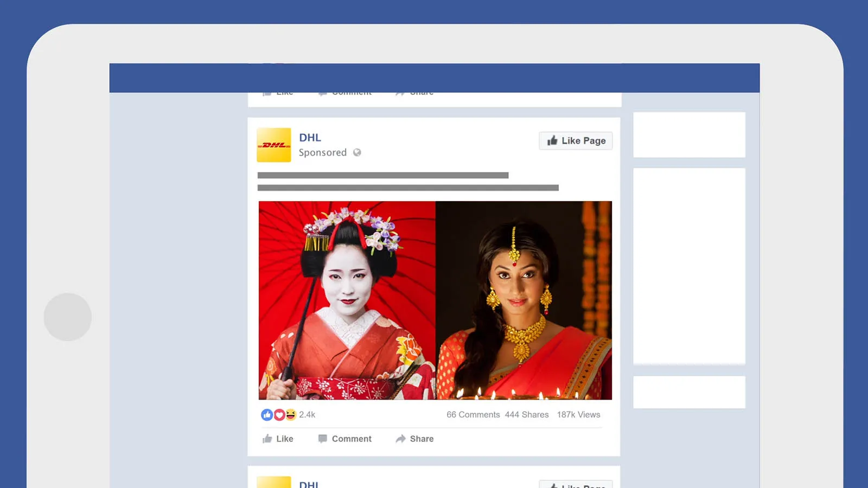868x488 pixels.
Task: Click the red heart Love reaction icon
Action: pos(279,415)
